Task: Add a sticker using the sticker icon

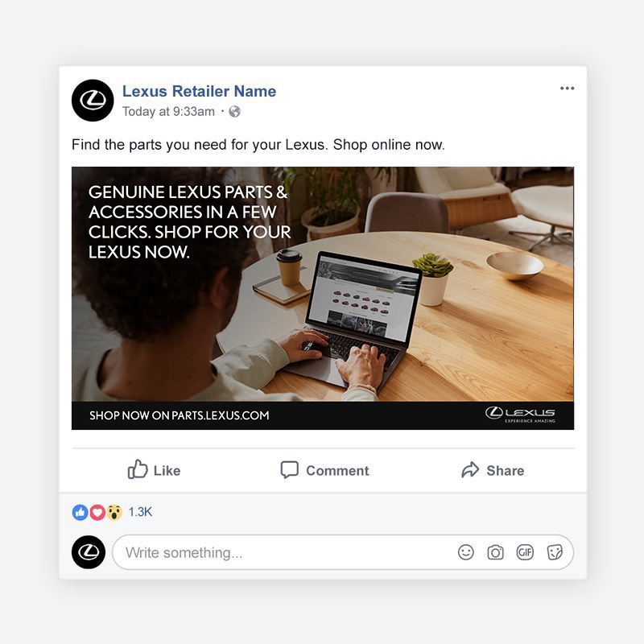Action: (x=555, y=552)
